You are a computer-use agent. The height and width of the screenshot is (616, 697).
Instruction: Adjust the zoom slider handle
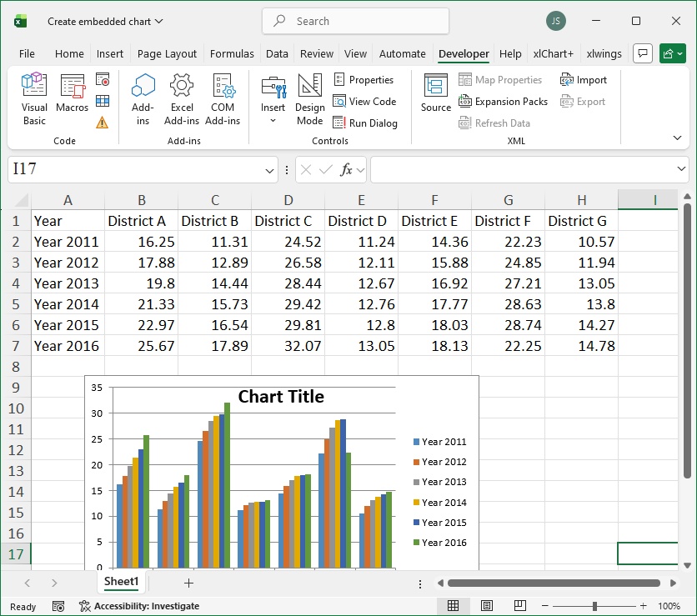(594, 606)
